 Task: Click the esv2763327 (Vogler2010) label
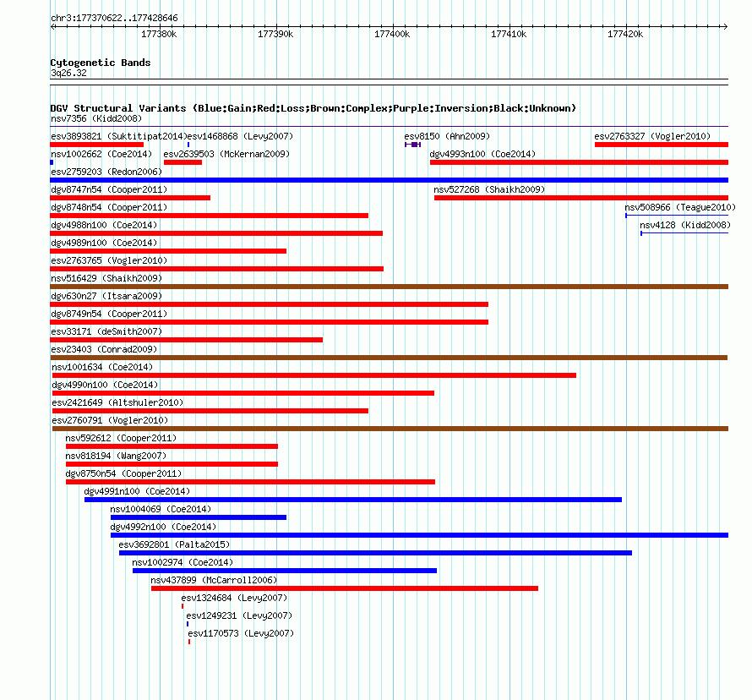[652, 136]
